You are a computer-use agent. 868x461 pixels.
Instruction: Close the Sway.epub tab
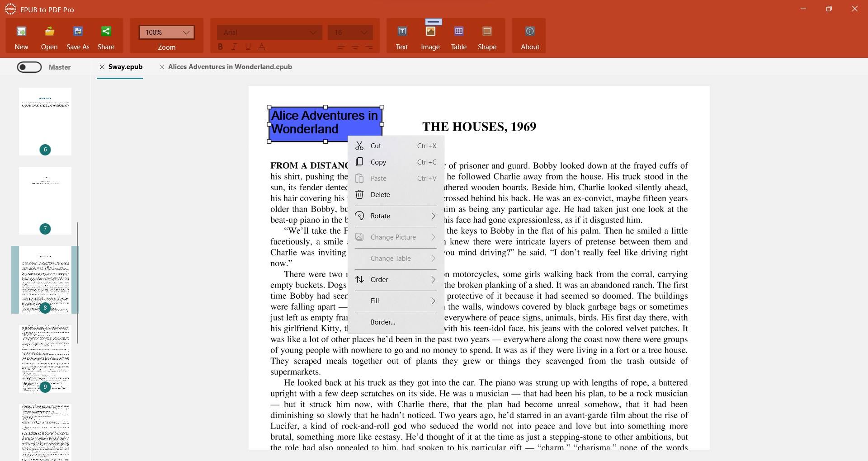coord(102,67)
